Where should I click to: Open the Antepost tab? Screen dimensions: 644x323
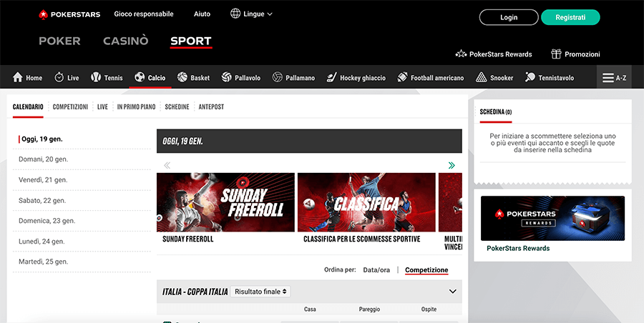[211, 106]
